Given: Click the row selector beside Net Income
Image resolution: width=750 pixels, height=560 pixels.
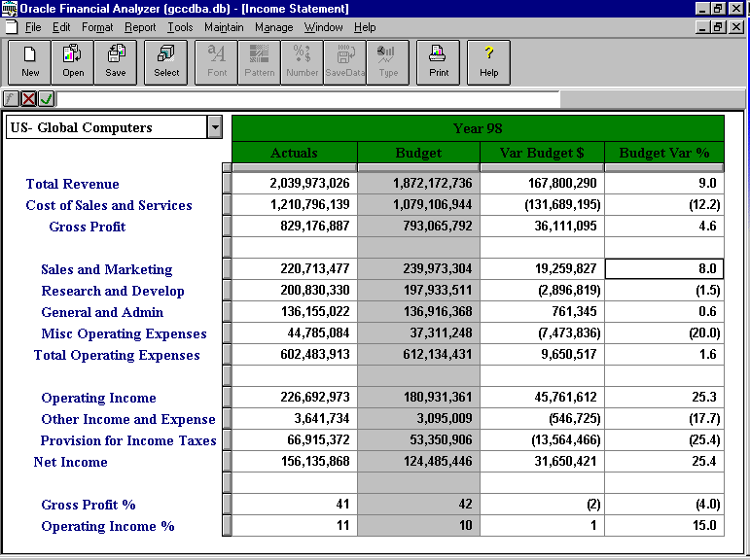Looking at the screenshot, I should [227, 462].
